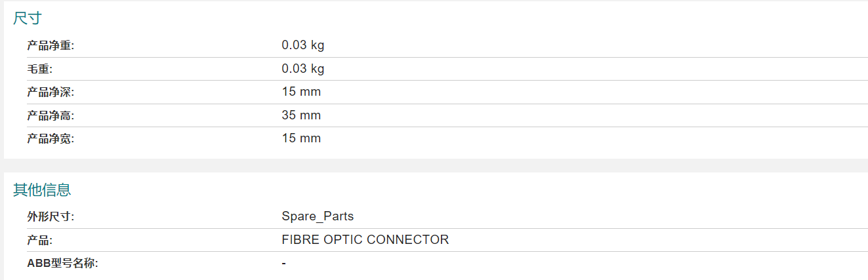Click the word CONNECTOR in product name
Viewport: 868px width, 280px height.
coord(408,239)
